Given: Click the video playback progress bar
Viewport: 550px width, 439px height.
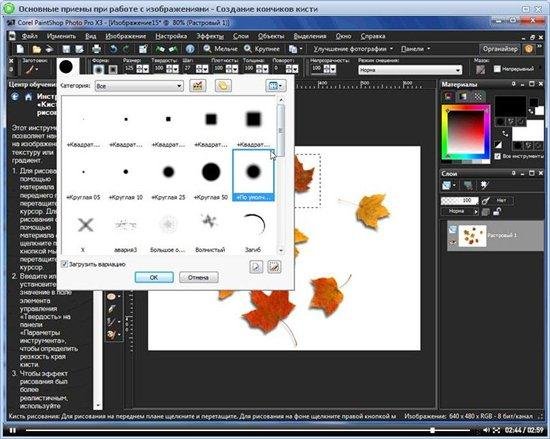Looking at the screenshot, I should [248, 430].
